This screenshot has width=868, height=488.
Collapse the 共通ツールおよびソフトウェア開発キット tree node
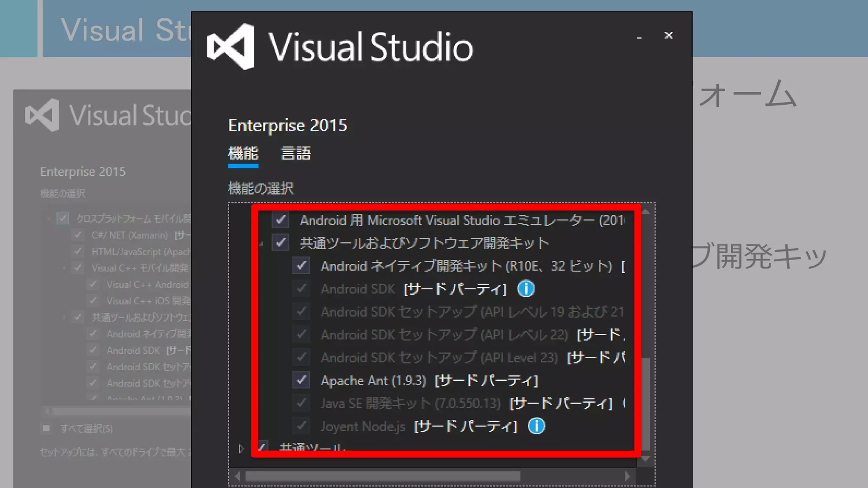[262, 244]
